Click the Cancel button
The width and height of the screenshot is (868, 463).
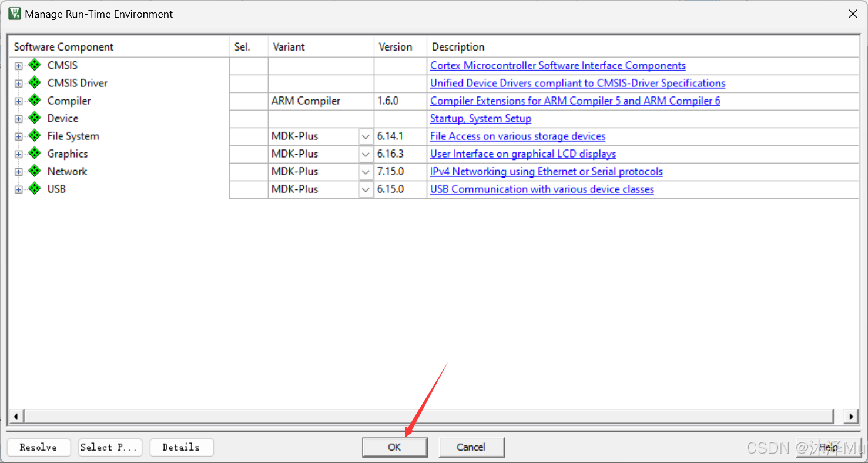(x=471, y=447)
